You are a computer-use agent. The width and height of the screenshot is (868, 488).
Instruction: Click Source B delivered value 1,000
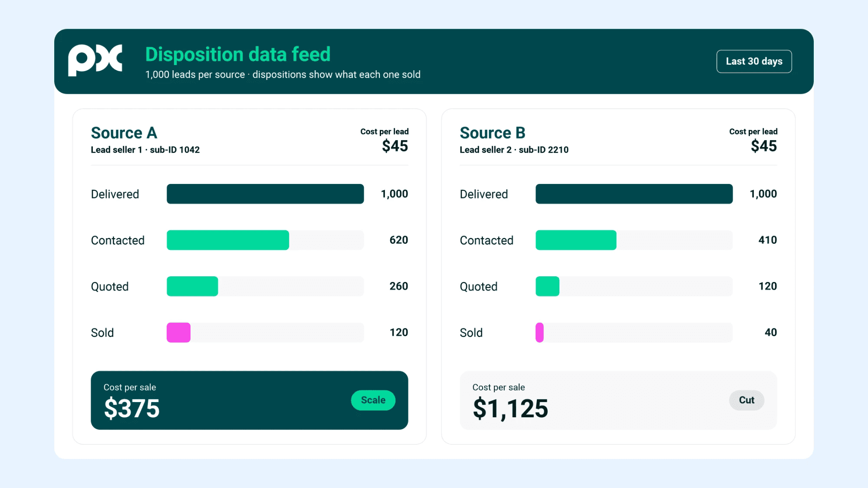763,194
